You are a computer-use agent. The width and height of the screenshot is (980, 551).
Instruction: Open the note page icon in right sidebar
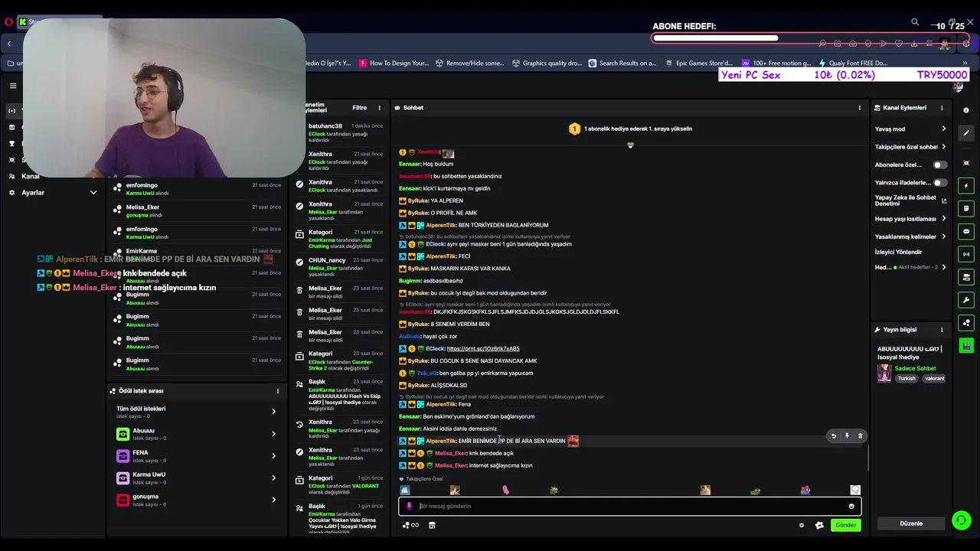966,208
